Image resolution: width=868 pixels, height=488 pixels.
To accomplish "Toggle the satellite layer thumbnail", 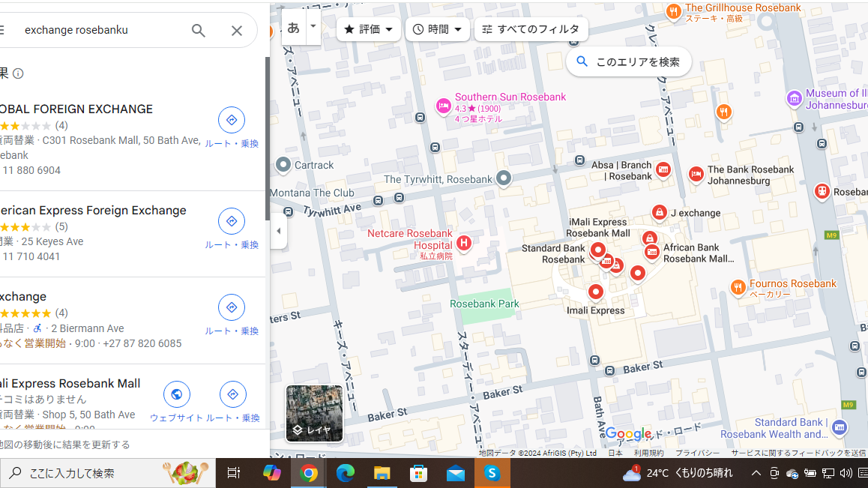I will click(x=314, y=413).
